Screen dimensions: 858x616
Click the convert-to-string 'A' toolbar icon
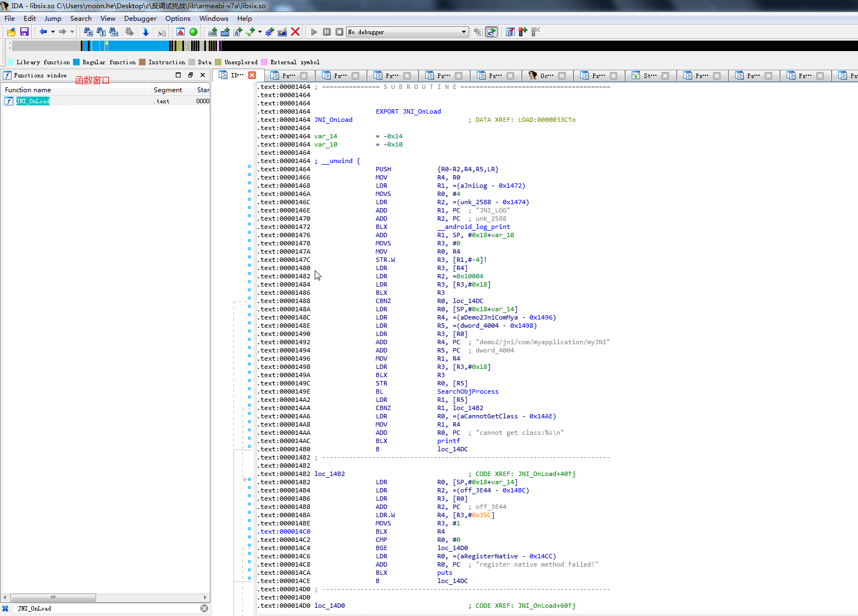(238, 32)
